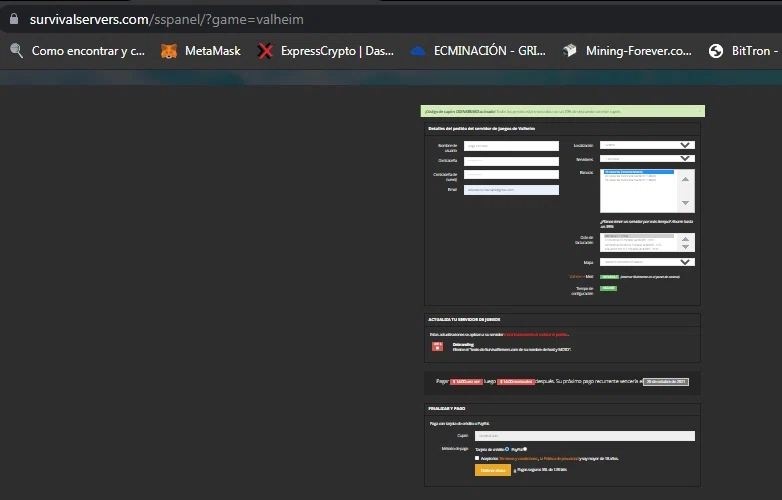Open the Términos y condiciones link
782x500 pixels.
coord(519,459)
